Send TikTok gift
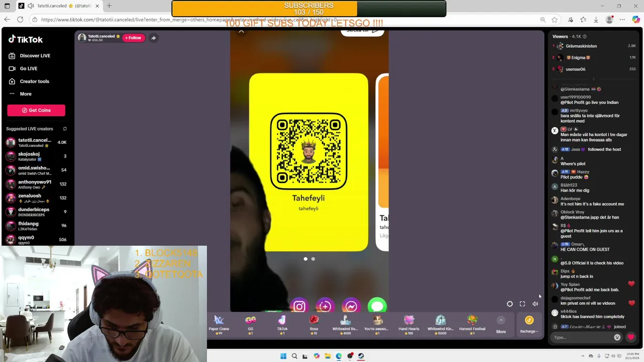This screenshot has width=644, height=362. [x=282, y=324]
